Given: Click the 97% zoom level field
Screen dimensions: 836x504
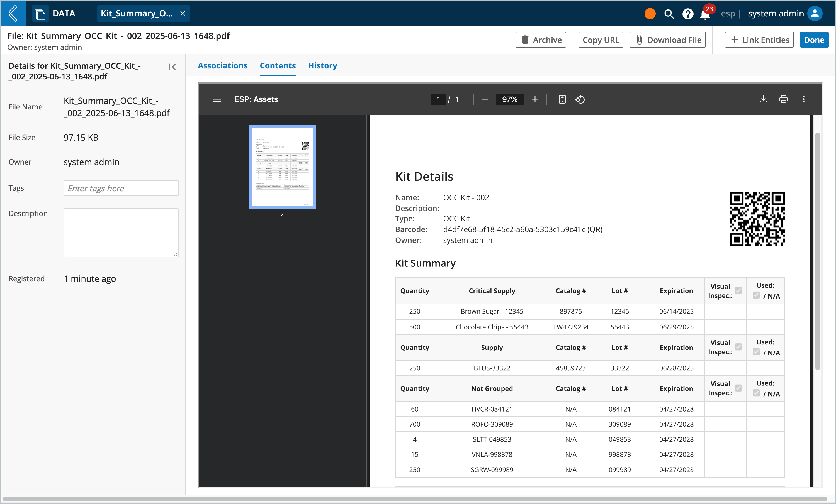Looking at the screenshot, I should pos(510,99).
